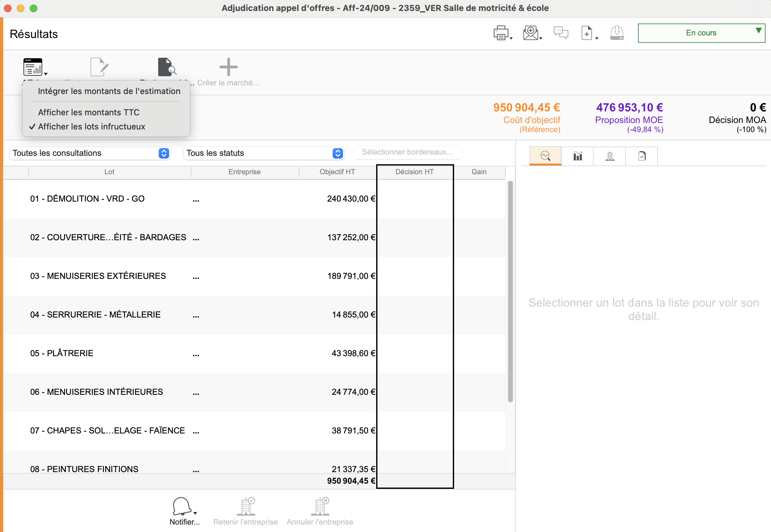Toggle Afficher les lots infructueux checkmark

point(91,127)
